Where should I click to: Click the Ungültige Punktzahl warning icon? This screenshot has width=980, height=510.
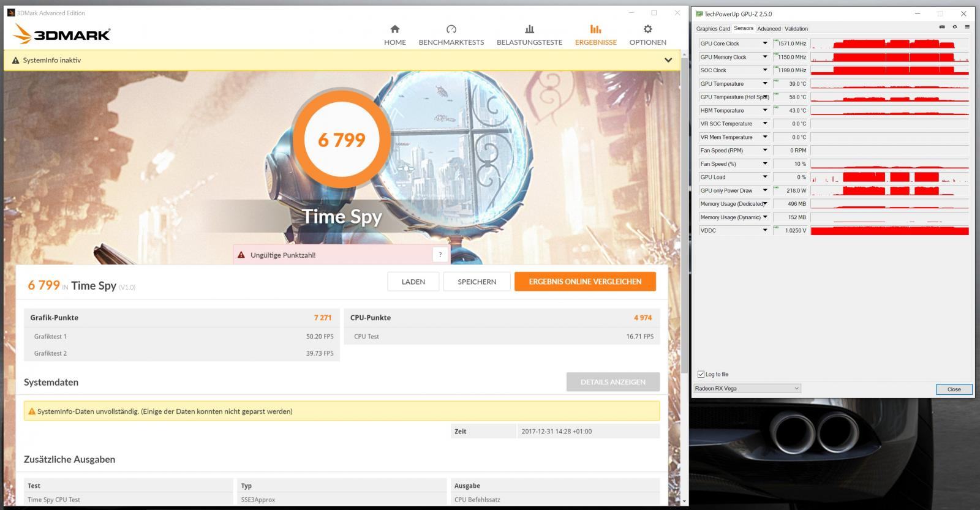click(241, 255)
